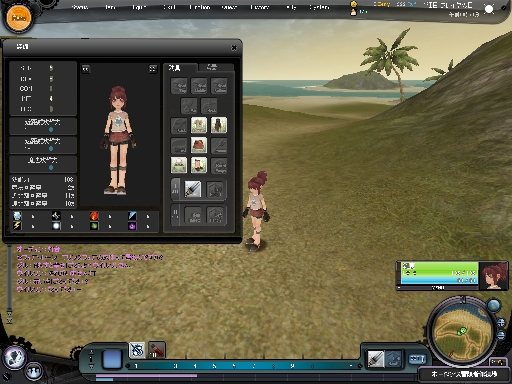Click the blue dot in third stat panel
Viewport: 512px width, 384px height.
[x=51, y=168]
